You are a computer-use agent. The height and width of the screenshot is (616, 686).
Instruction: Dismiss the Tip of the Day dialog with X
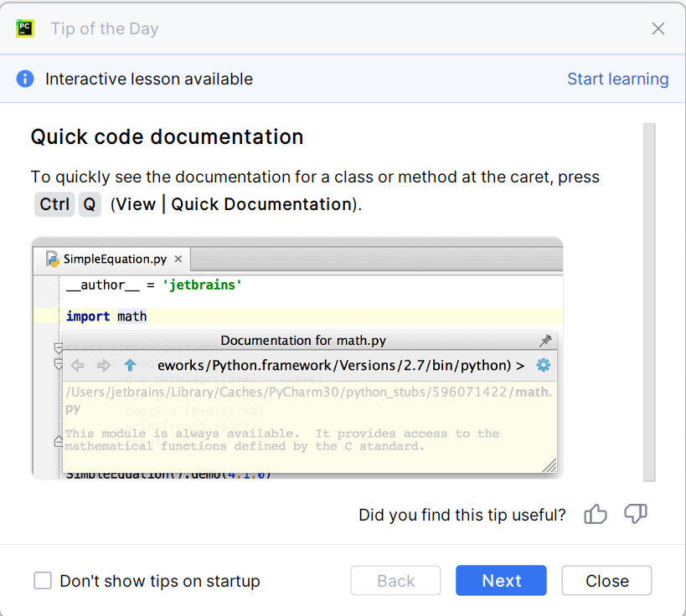(x=658, y=28)
